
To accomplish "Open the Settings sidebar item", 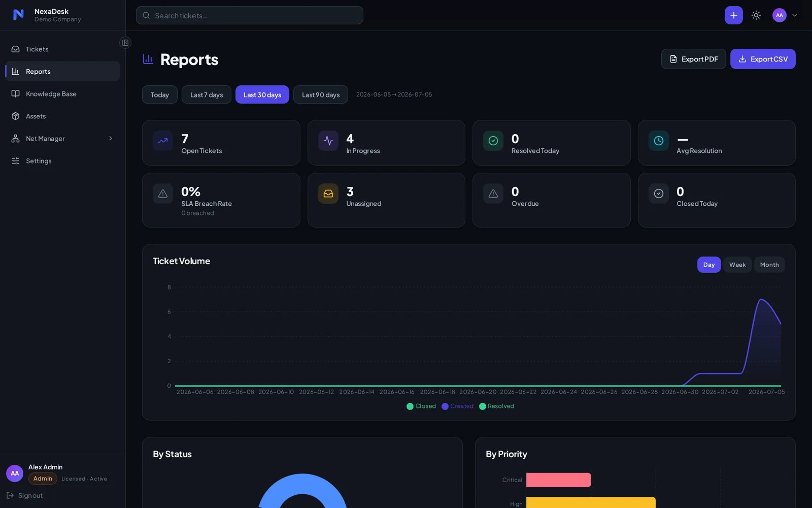I will (62, 161).
